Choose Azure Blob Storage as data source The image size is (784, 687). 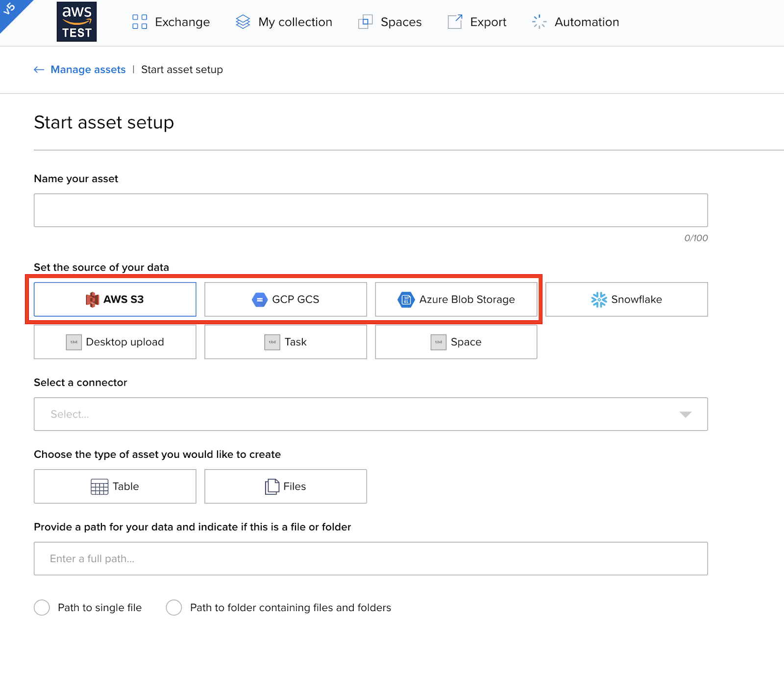(456, 299)
